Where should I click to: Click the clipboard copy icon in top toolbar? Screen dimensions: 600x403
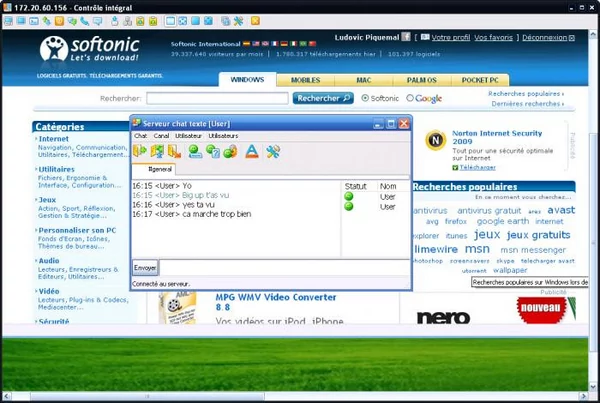coord(140,21)
